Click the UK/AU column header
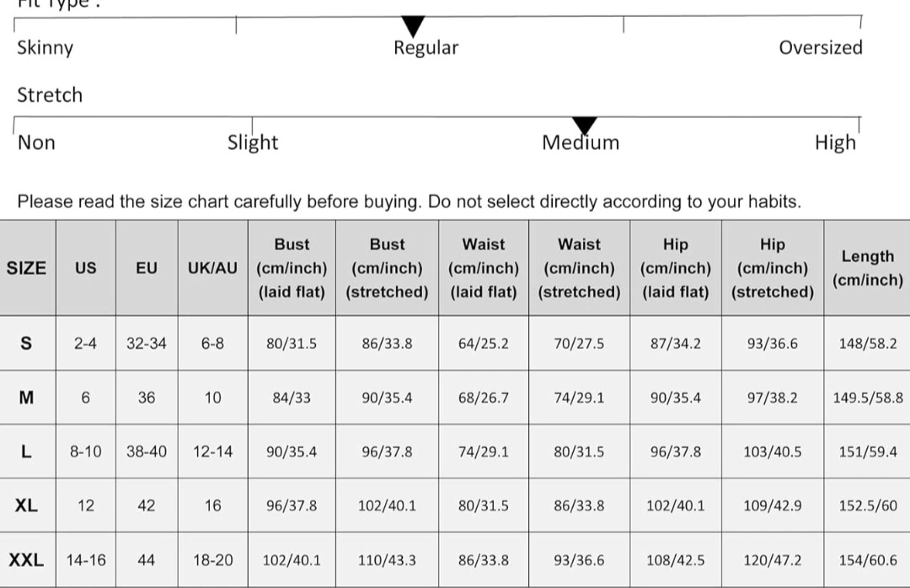The height and width of the screenshot is (588, 910). click(212, 268)
